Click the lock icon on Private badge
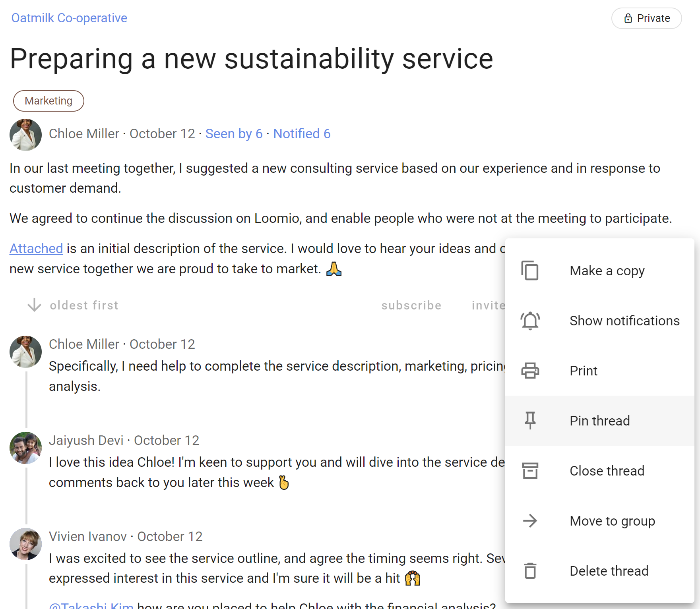The height and width of the screenshot is (609, 700). (628, 18)
